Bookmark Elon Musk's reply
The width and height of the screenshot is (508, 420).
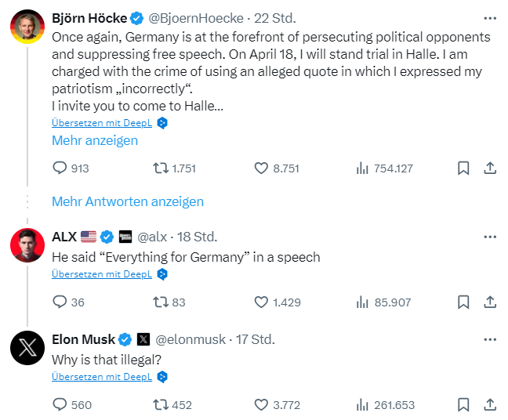[x=463, y=404]
